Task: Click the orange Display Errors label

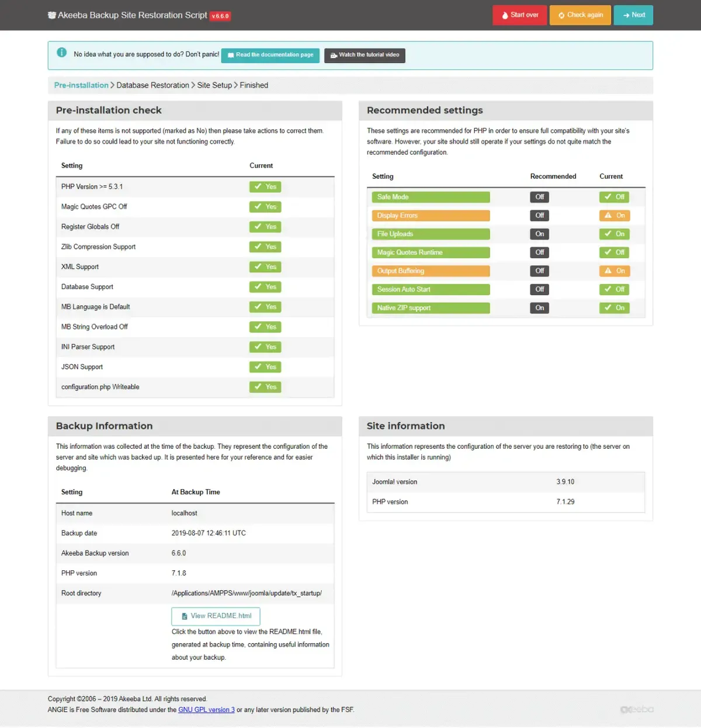Action: pyautogui.click(x=431, y=216)
